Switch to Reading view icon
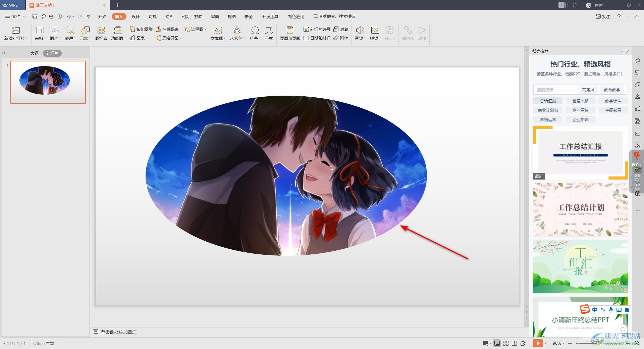644x349 pixels. click(515, 343)
